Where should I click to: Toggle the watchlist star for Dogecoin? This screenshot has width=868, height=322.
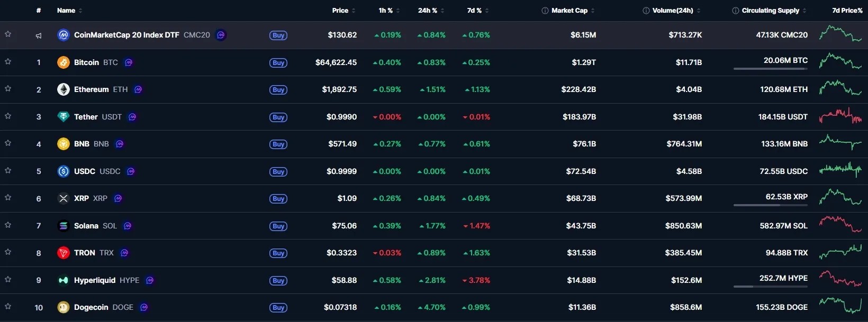(8, 306)
